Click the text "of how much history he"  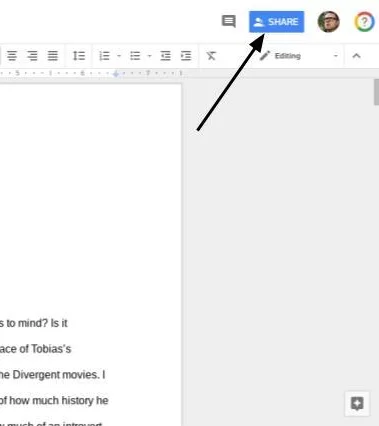(x=54, y=400)
